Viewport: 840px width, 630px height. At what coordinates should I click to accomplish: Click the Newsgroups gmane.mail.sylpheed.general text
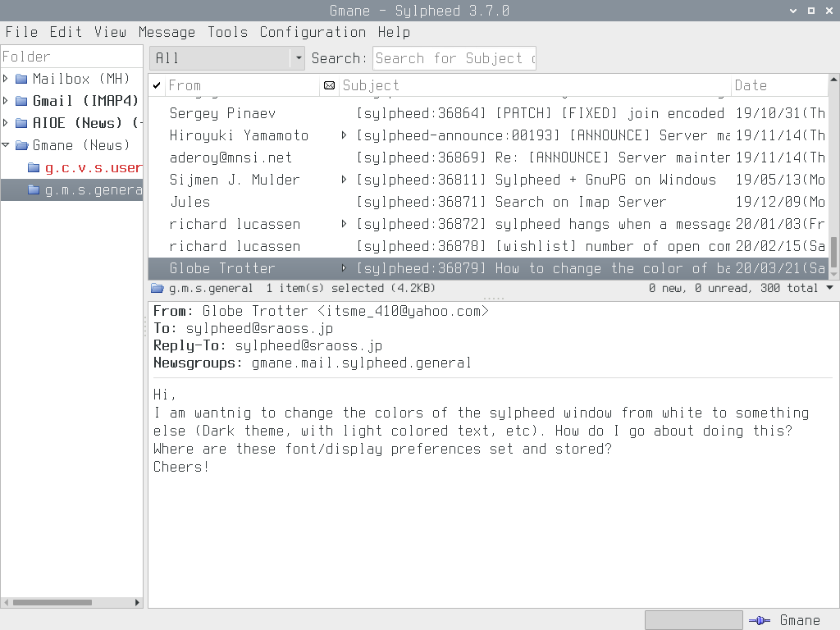pyautogui.click(x=362, y=363)
